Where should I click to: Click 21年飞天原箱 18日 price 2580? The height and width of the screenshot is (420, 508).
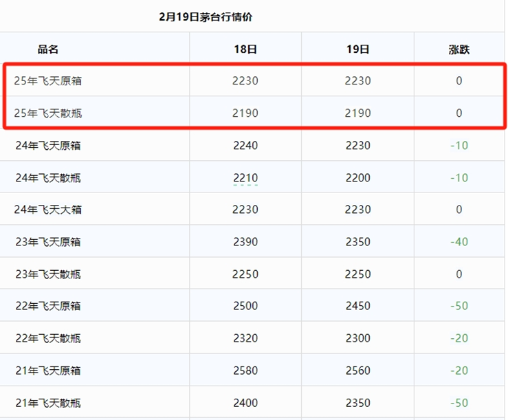click(x=245, y=371)
